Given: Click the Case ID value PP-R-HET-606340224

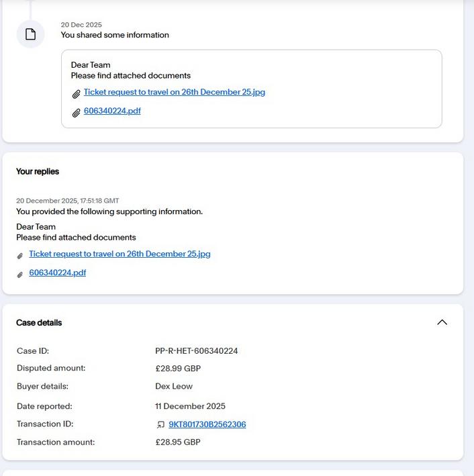Looking at the screenshot, I should (196, 351).
